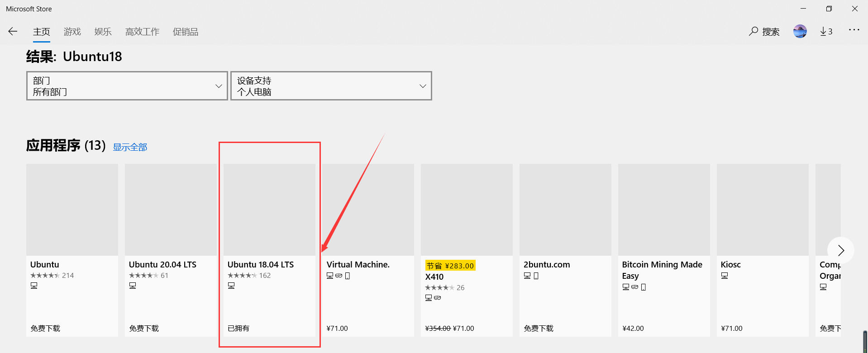This screenshot has width=868, height=353.
Task: Click PC device icon under Ubuntu card
Action: tap(34, 286)
